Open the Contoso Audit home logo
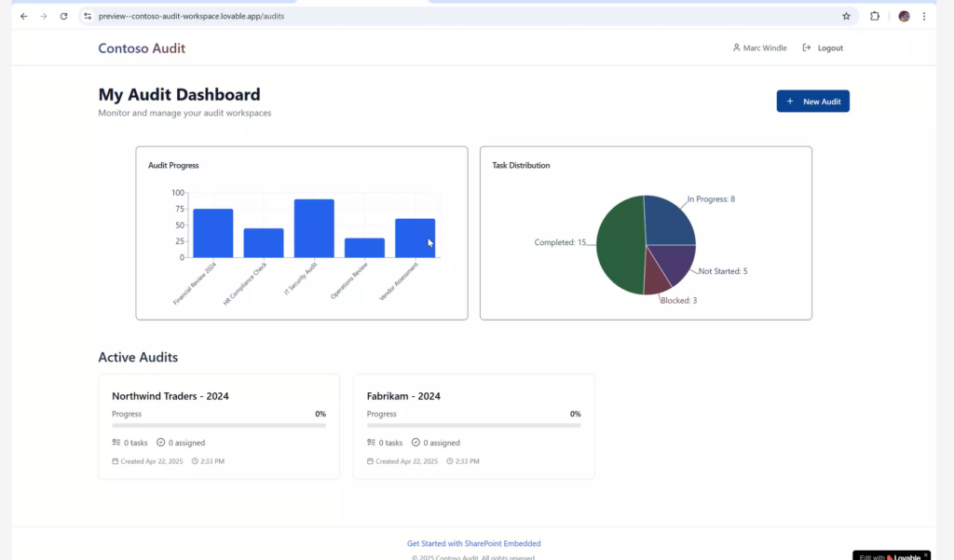Image resolution: width=954 pixels, height=560 pixels. click(x=142, y=48)
